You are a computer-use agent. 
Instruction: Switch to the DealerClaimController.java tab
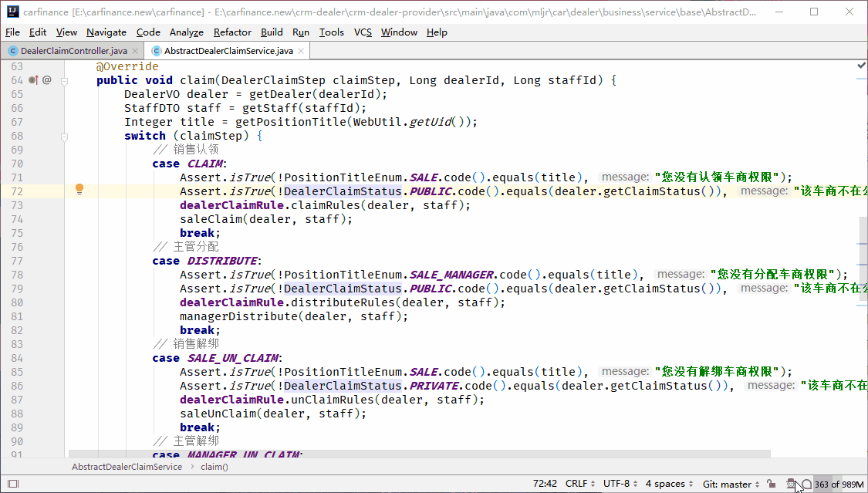click(73, 51)
